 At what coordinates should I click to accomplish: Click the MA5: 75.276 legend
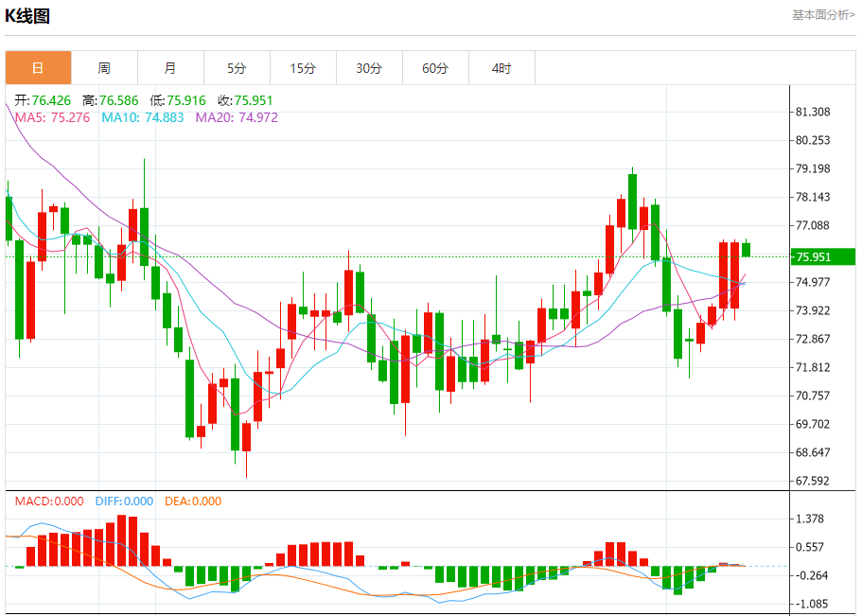coord(52,117)
